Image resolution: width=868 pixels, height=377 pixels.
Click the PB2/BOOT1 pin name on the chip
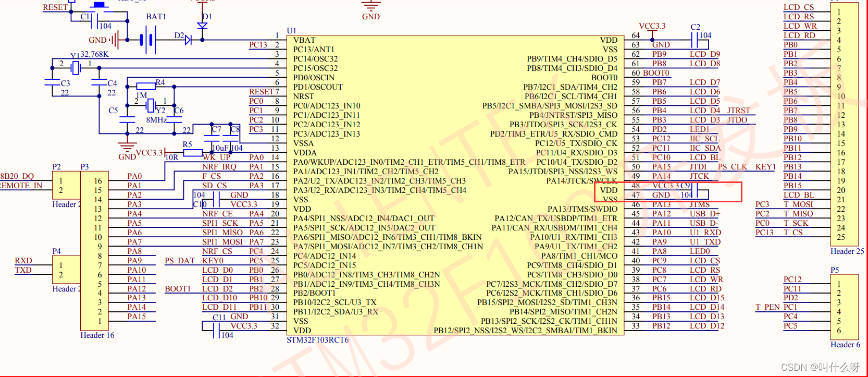click(314, 293)
